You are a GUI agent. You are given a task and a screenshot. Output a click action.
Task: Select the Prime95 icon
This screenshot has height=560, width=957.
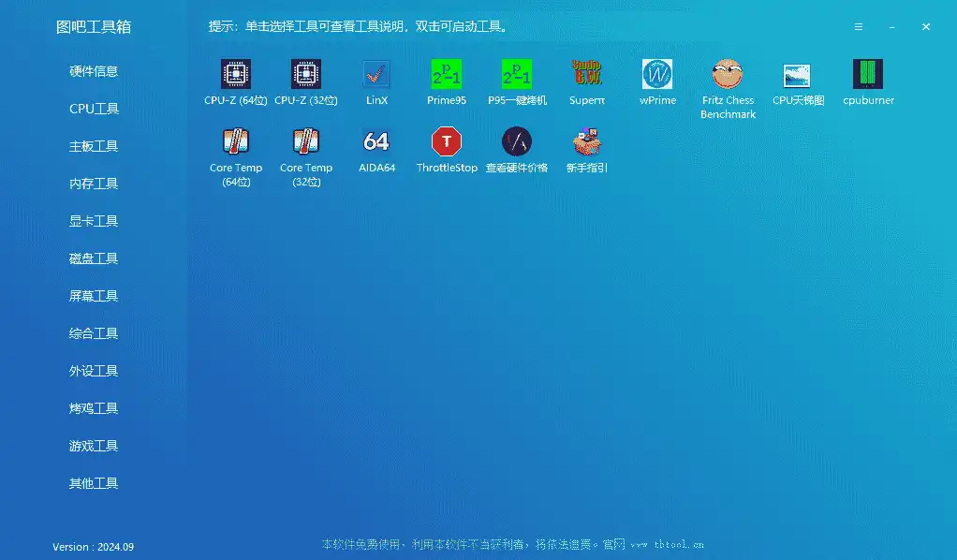click(446, 74)
